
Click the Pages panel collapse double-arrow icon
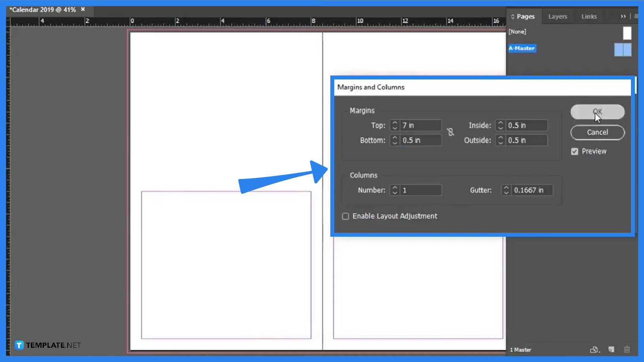[623, 16]
